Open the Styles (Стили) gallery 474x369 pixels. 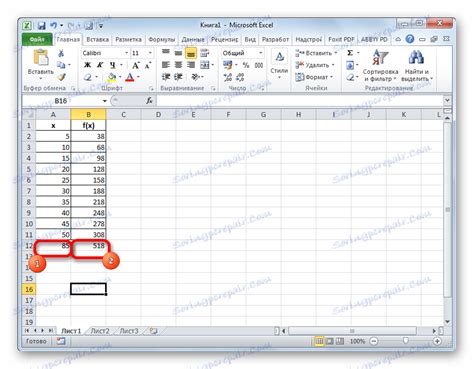tap(279, 64)
